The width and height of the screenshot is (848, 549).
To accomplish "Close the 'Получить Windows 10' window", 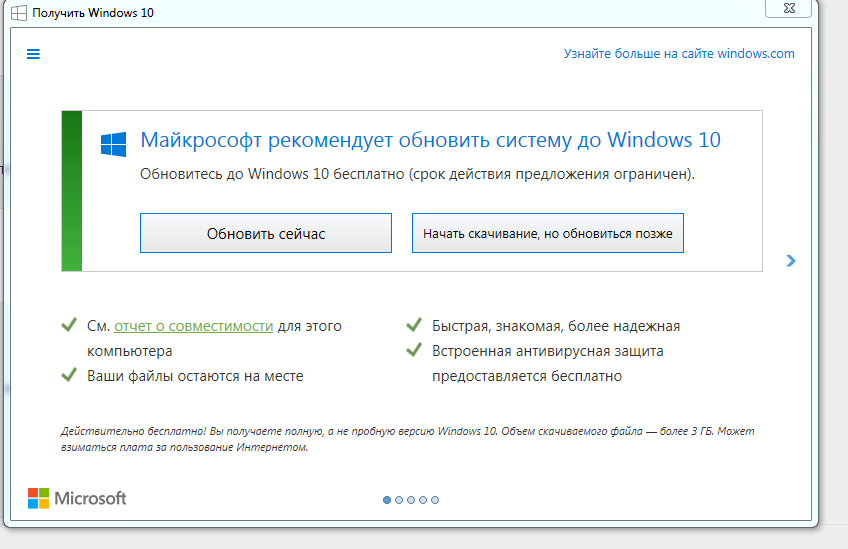I will coord(789,8).
